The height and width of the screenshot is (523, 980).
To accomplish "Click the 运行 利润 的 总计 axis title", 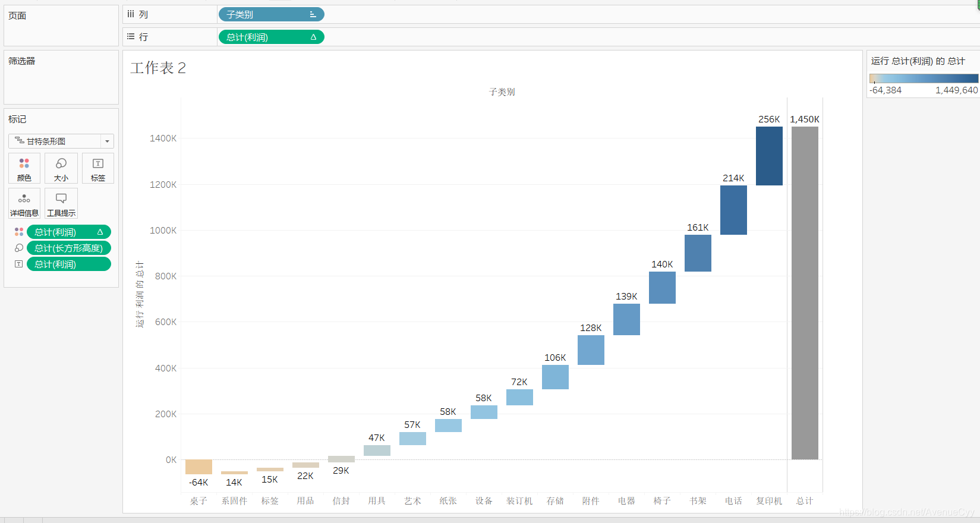I will (x=140, y=294).
